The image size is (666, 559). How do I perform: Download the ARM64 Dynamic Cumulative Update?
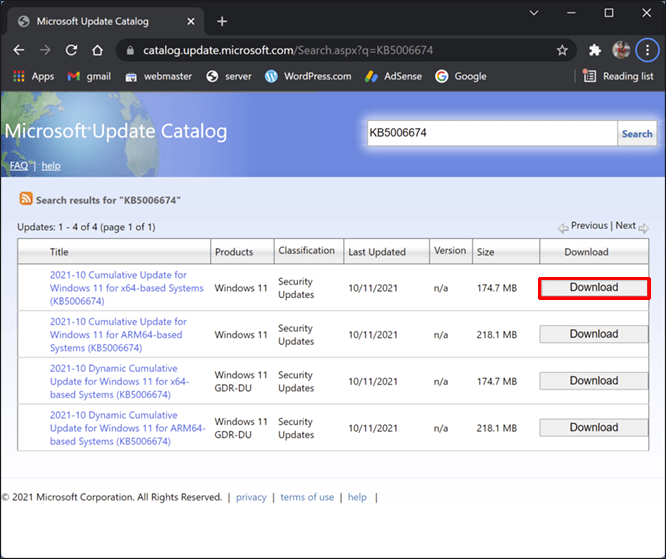coord(594,428)
